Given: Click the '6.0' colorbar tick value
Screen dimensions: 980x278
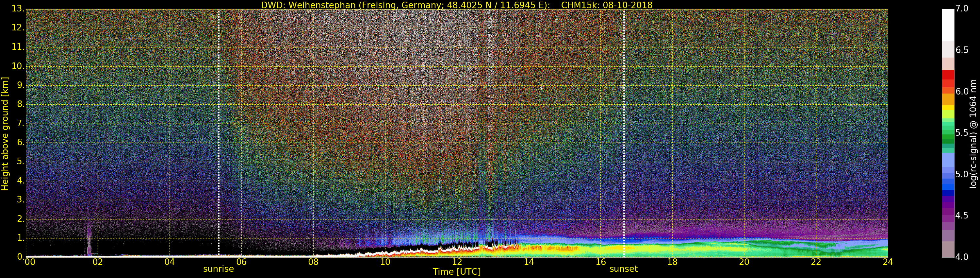Looking at the screenshot, I should (x=962, y=91).
